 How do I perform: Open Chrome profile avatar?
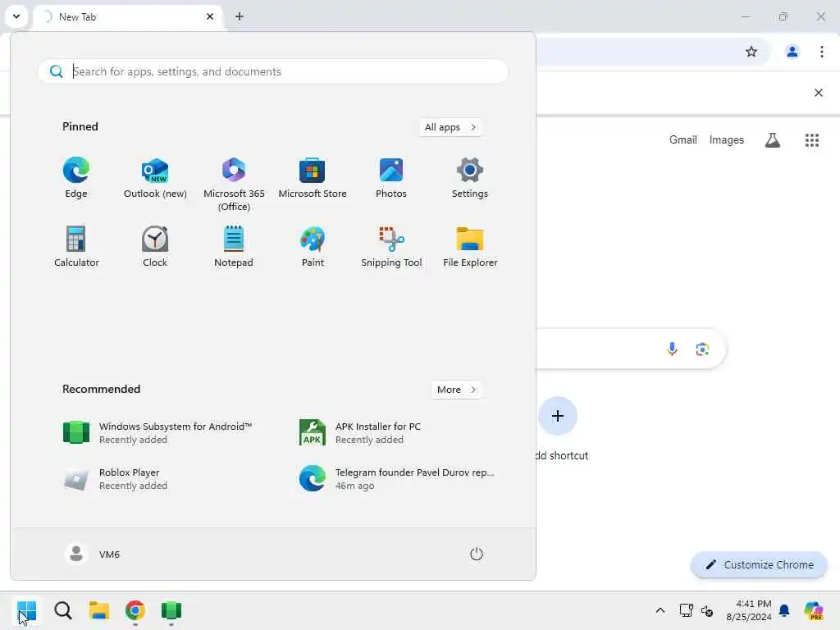point(792,52)
